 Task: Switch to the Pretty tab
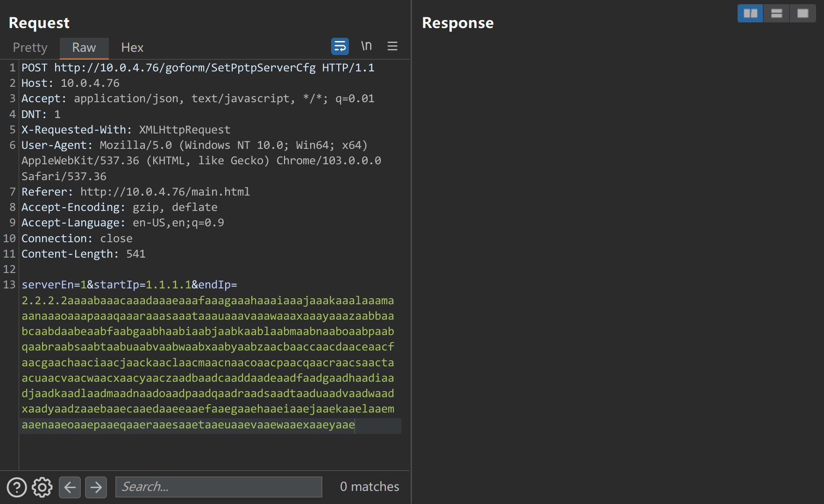click(x=30, y=48)
